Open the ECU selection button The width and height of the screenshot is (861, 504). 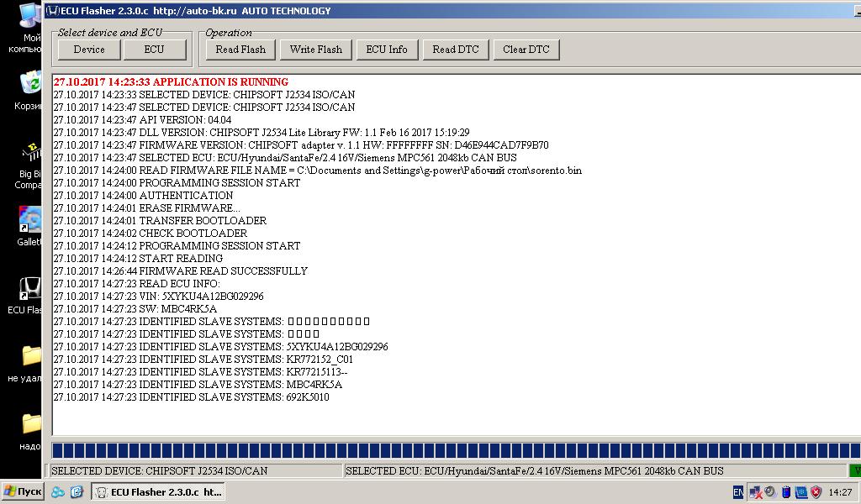click(155, 50)
